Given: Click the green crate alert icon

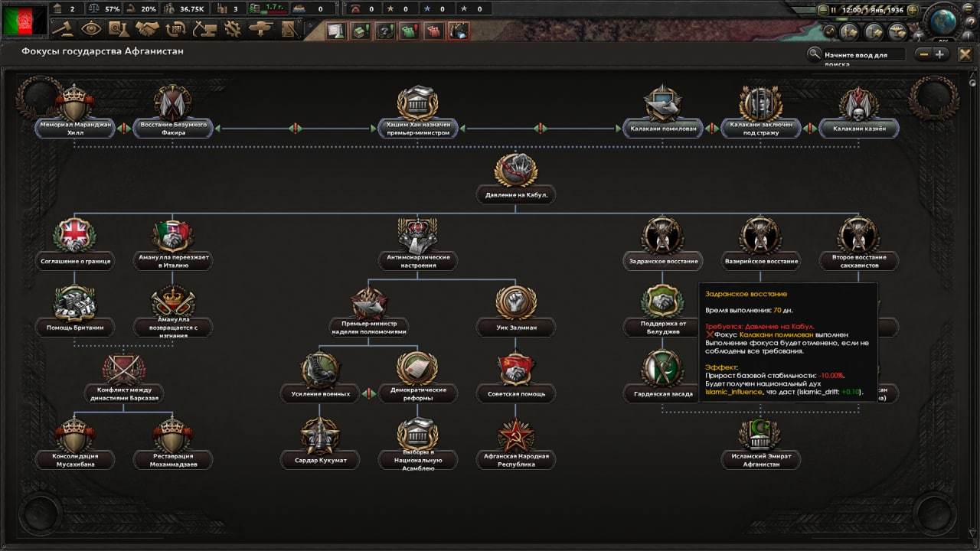Looking at the screenshot, I should pos(360,31).
